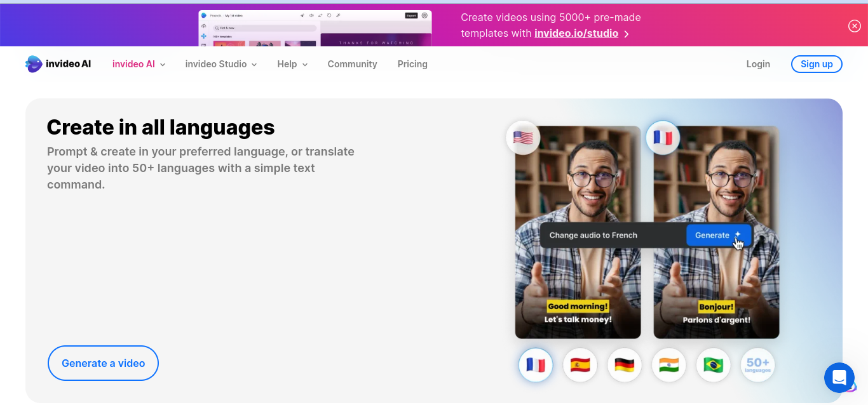Open the invideo.io/studio banner link
This screenshot has width=868, height=405.
coord(576,33)
